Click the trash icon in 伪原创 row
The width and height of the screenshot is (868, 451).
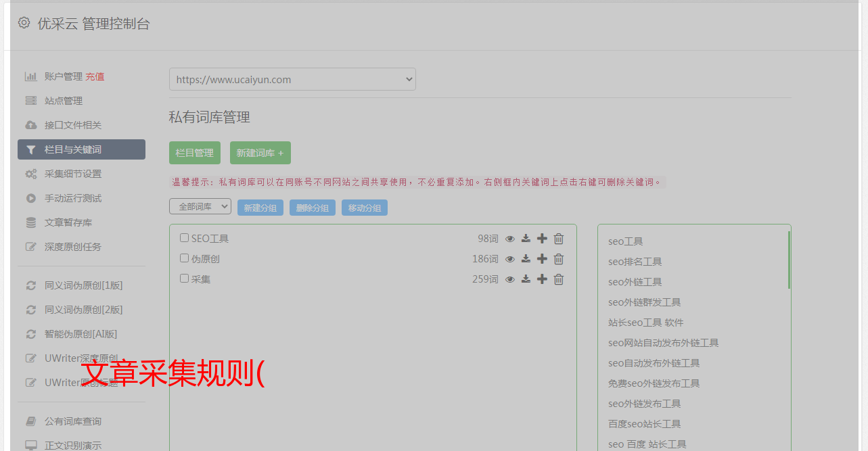point(559,259)
